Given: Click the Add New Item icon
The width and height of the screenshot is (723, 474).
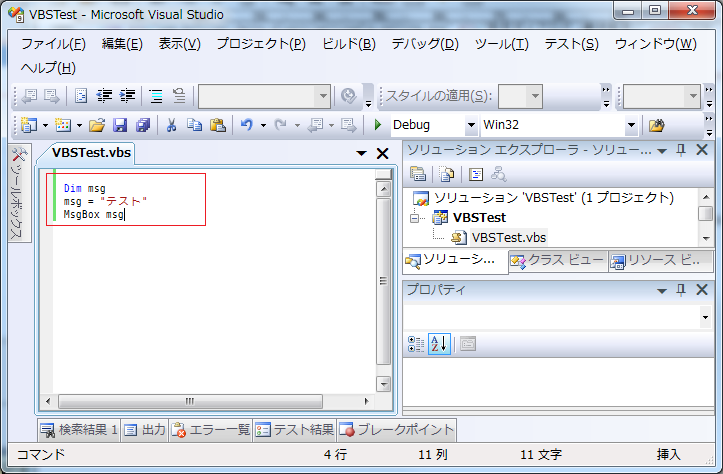Looking at the screenshot, I should click(63, 124).
